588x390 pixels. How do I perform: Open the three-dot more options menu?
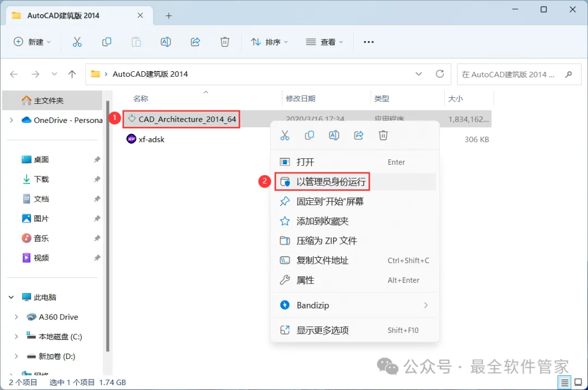coord(369,42)
